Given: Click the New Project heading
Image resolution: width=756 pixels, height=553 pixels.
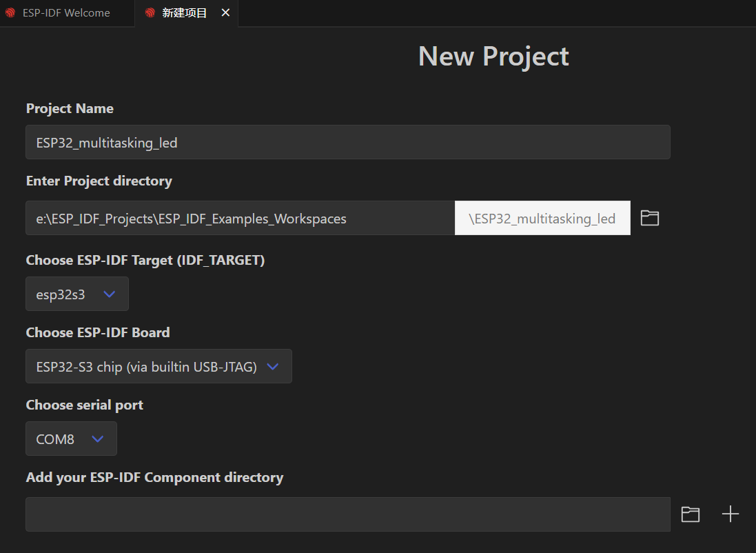Looking at the screenshot, I should (493, 57).
